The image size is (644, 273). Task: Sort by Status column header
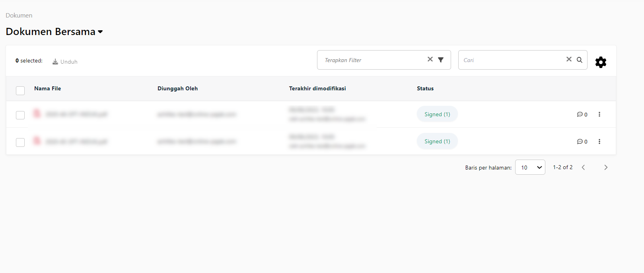click(425, 89)
